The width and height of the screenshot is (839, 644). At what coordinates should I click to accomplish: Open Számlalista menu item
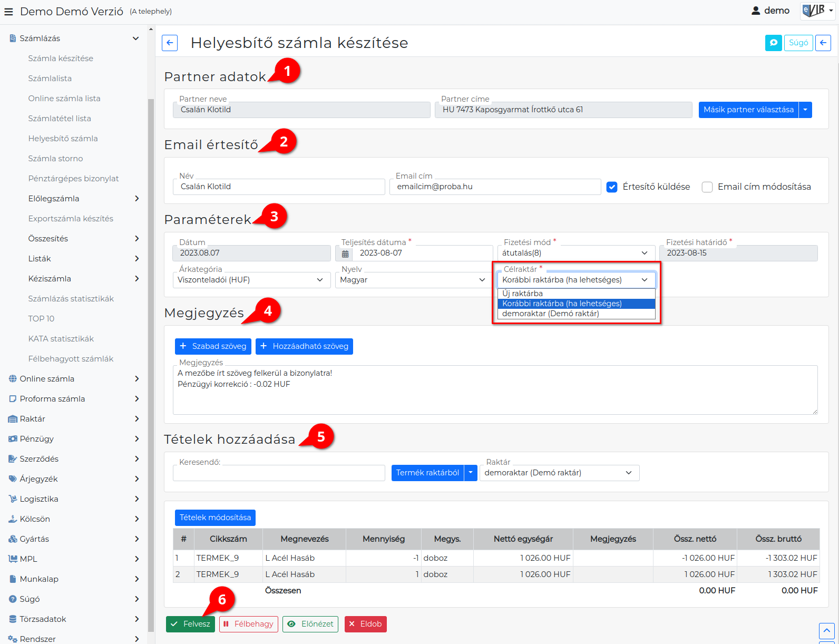pos(50,79)
